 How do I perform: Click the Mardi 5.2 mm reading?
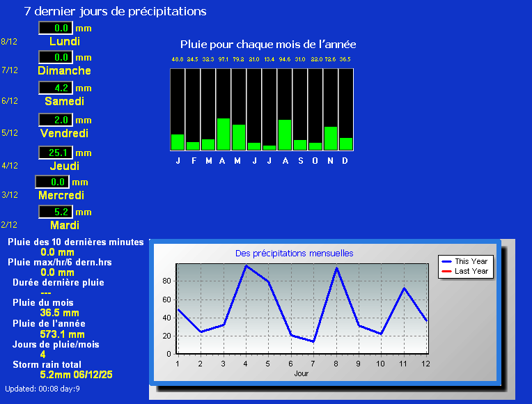pyautogui.click(x=56, y=212)
